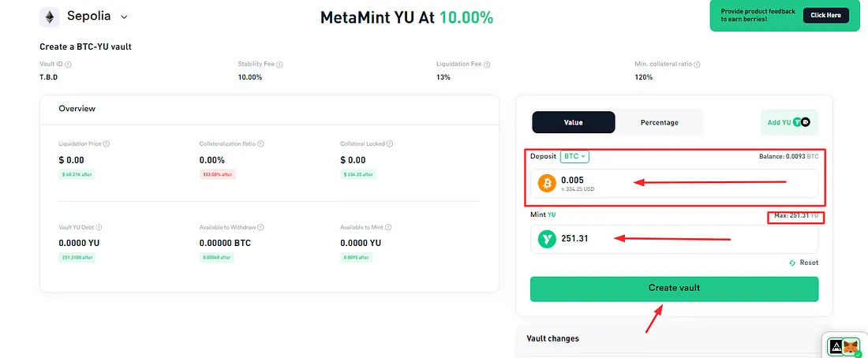Viewport: 868px width, 358px height.
Task: Expand the Sepolia network dropdown
Action: (124, 17)
